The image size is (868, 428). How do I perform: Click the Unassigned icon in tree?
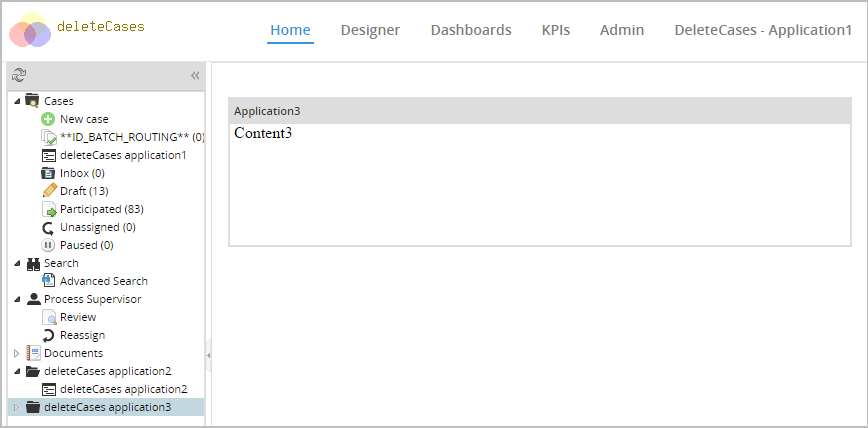click(x=48, y=227)
